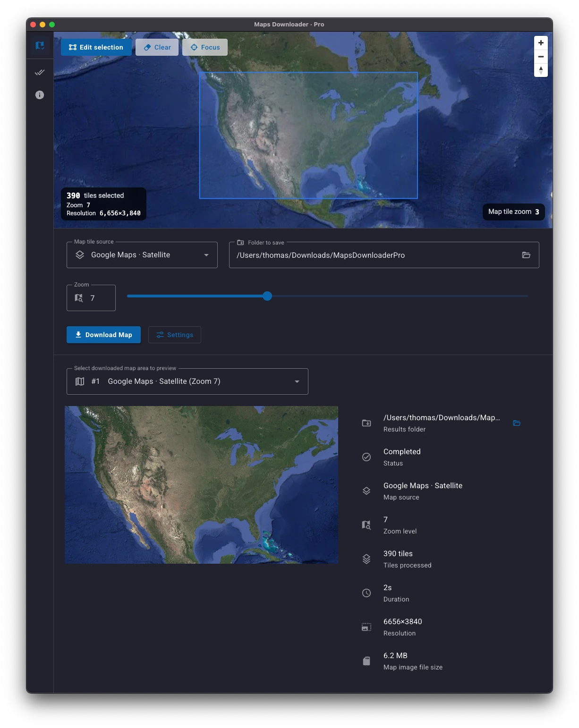Click the map magnifier icon in the Zoom field
This screenshot has width=579, height=728.
[79, 297]
